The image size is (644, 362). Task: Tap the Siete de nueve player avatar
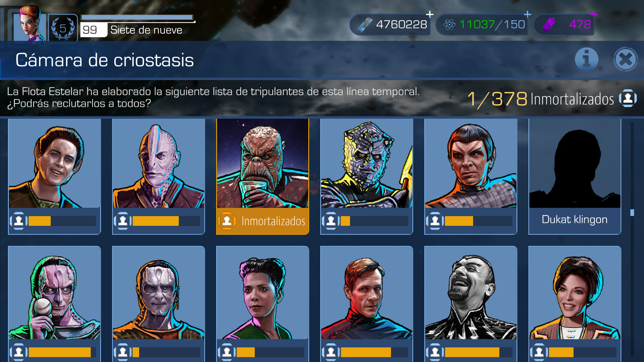click(30, 23)
